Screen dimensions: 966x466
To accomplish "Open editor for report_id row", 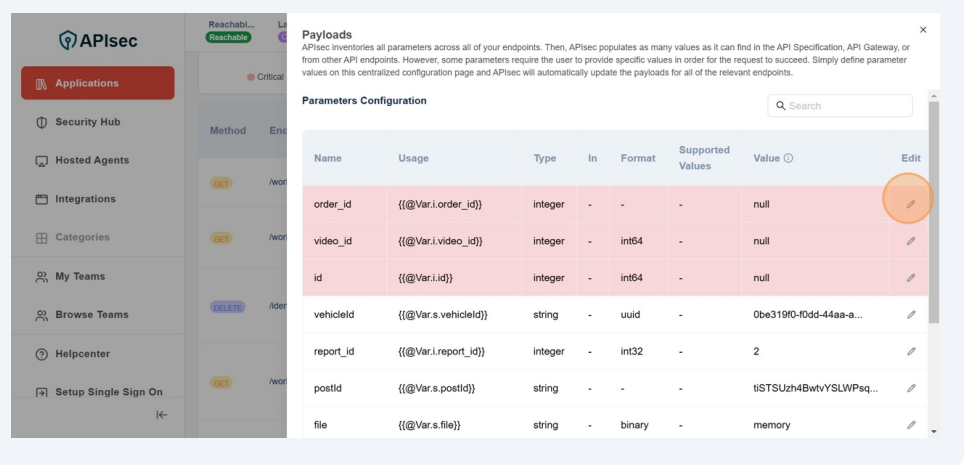I will [911, 351].
